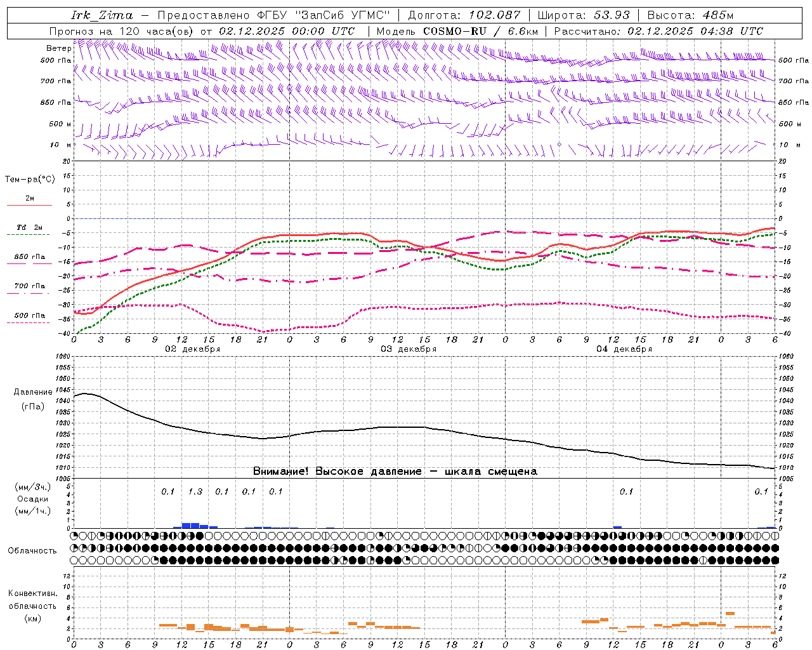
Task: Select the (мм/1ч.) precipitation unit label
Action: click(33, 511)
